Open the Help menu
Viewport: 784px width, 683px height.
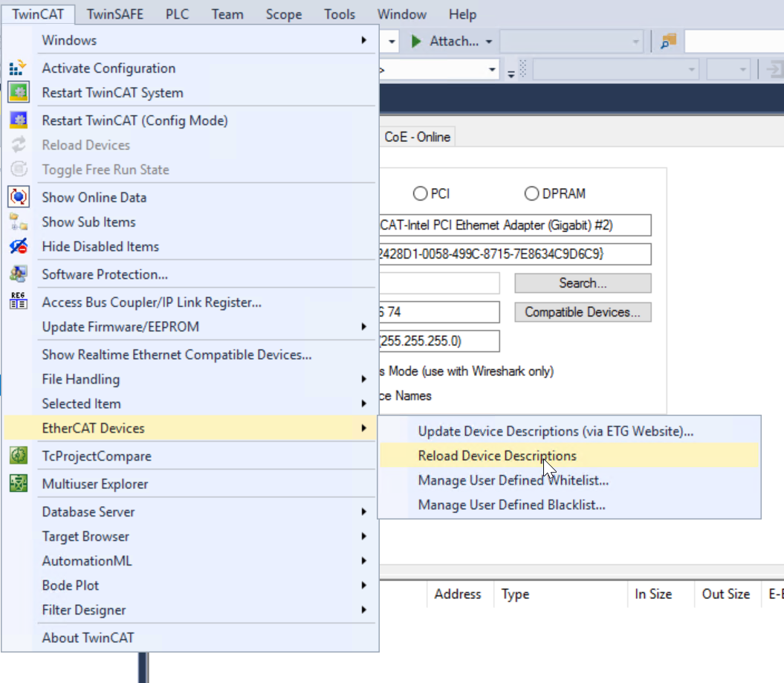(x=462, y=14)
